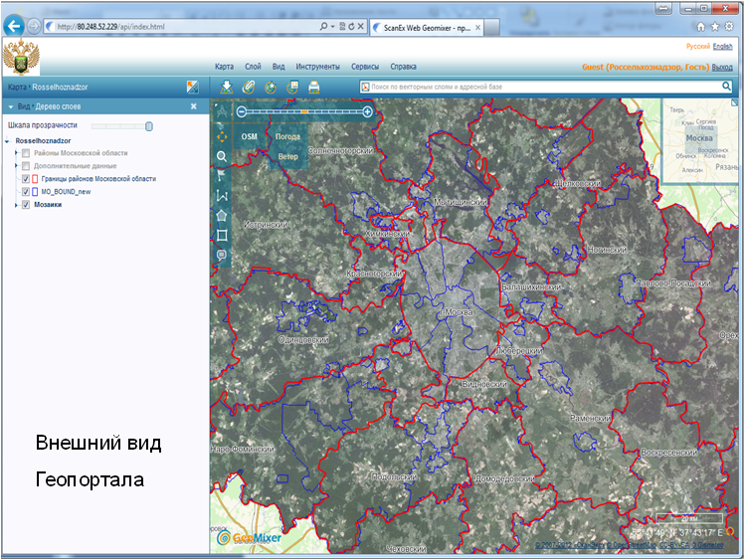745x560 pixels.
Task: Open the browser favorites star icon
Action: (x=715, y=27)
